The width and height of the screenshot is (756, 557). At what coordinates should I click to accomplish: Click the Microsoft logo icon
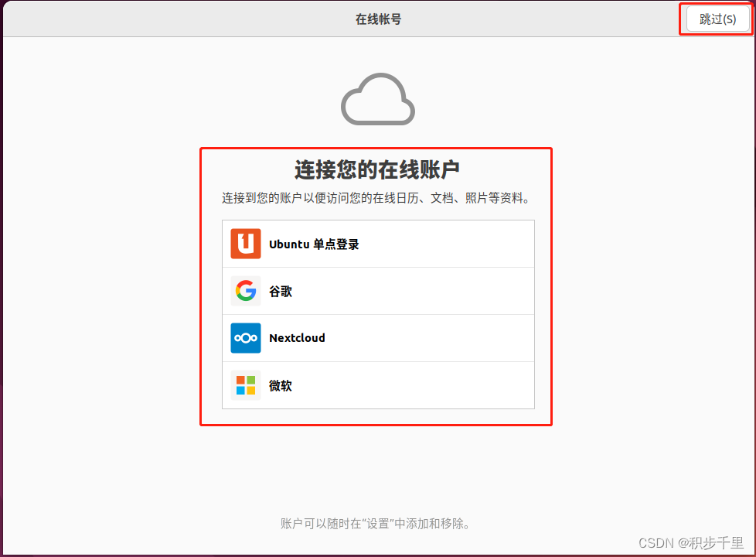pos(245,385)
